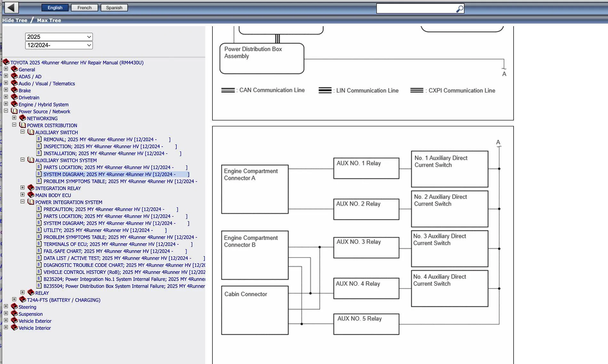This screenshot has height=364, width=608.
Task: Open PROBLEM SYMPTOMS TABLE under AUXILIARY SWITCH SYSTEM
Action: pyautogui.click(x=120, y=182)
